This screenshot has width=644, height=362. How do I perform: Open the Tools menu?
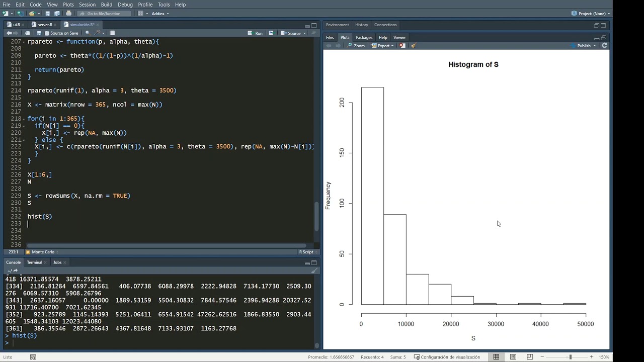pyautogui.click(x=164, y=5)
